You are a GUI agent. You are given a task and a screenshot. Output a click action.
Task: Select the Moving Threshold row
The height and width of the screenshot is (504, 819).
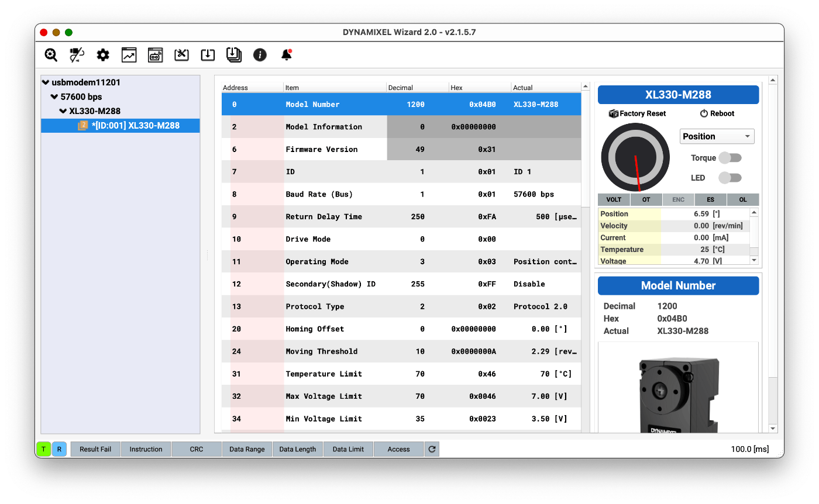click(401, 351)
